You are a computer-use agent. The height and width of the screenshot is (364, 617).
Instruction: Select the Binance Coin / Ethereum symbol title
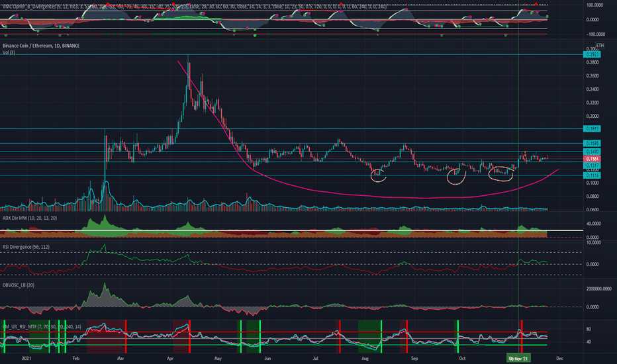click(41, 46)
